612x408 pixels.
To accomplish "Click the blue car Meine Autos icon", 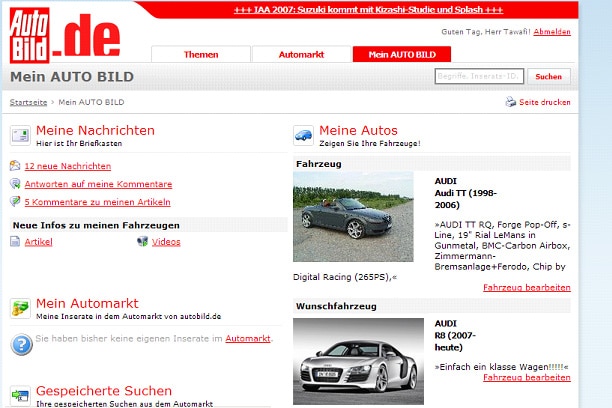I will click(x=303, y=135).
